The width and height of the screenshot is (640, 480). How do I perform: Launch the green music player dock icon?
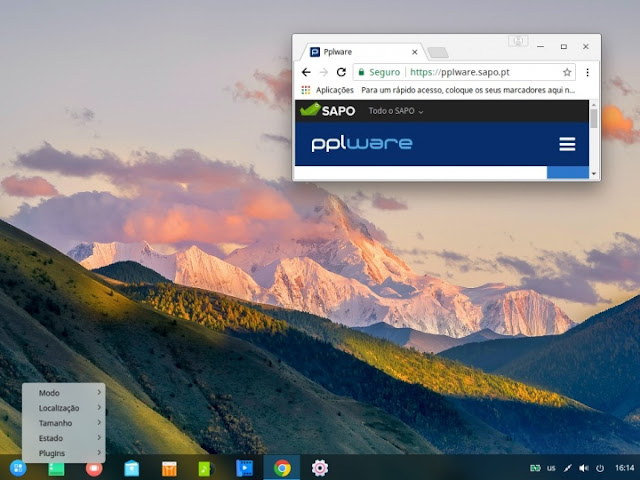click(206, 469)
